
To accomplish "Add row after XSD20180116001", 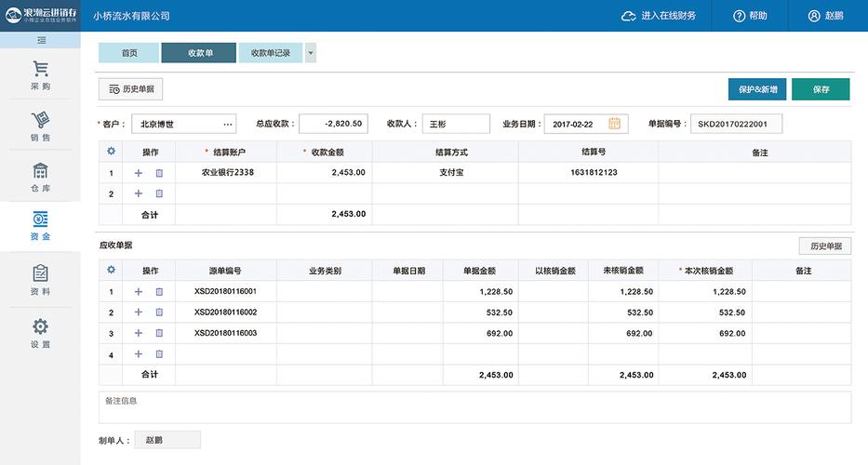I will 139,291.
